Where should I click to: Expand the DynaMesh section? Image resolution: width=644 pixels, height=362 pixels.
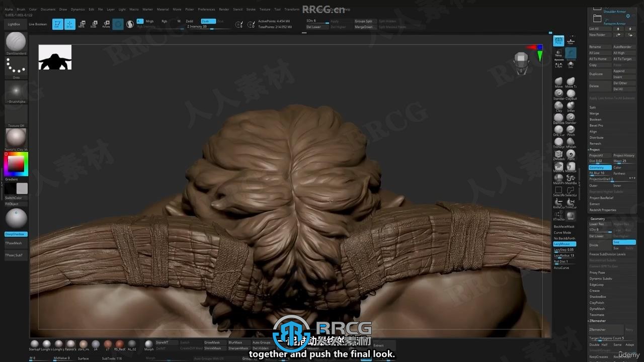coord(597,309)
